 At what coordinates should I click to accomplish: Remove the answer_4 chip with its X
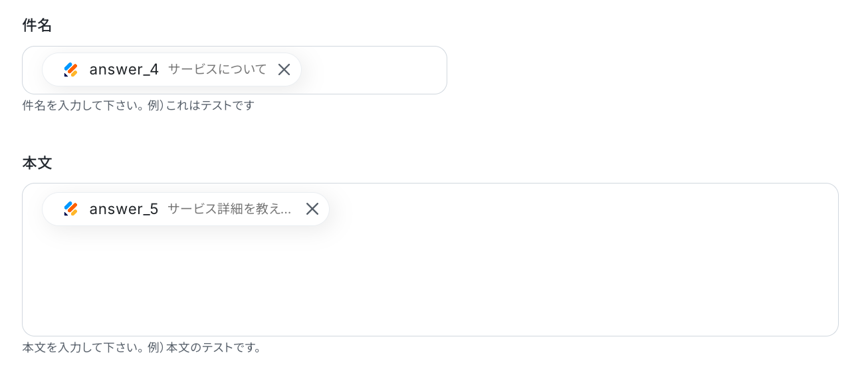(284, 70)
